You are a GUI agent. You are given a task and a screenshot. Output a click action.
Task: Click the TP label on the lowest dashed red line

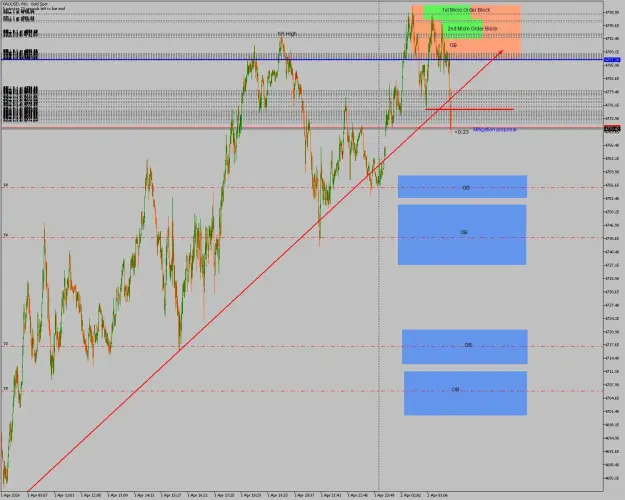point(6,389)
